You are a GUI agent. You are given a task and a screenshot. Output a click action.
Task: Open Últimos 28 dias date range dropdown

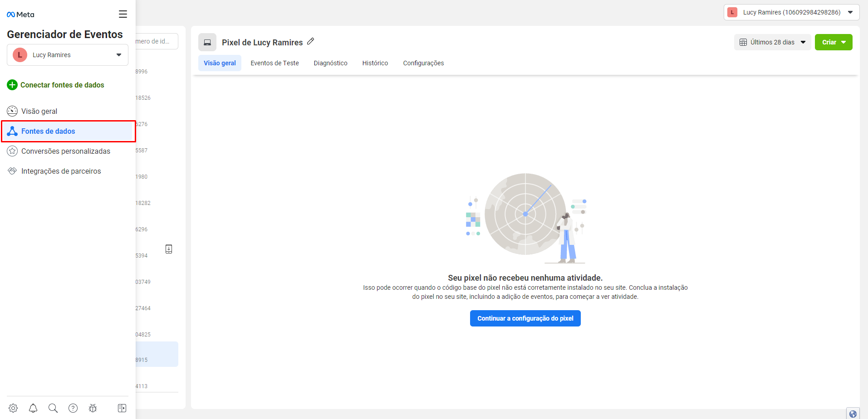click(772, 42)
